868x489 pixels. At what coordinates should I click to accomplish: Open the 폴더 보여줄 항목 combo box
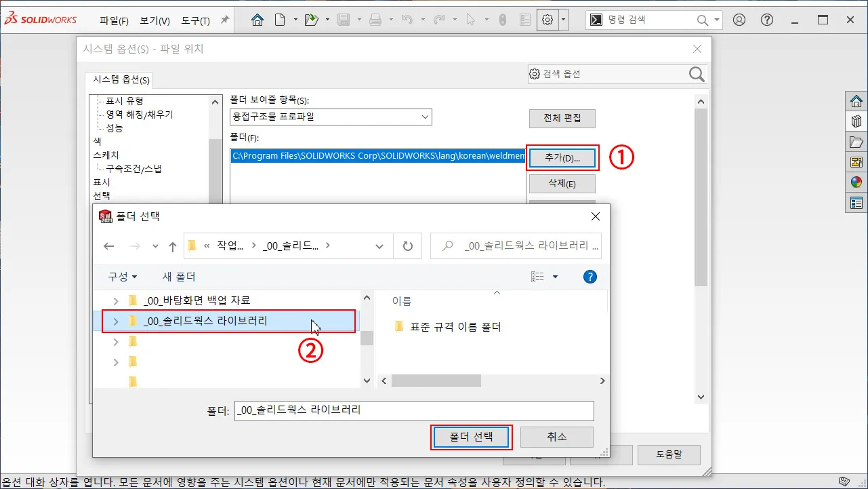(331, 117)
